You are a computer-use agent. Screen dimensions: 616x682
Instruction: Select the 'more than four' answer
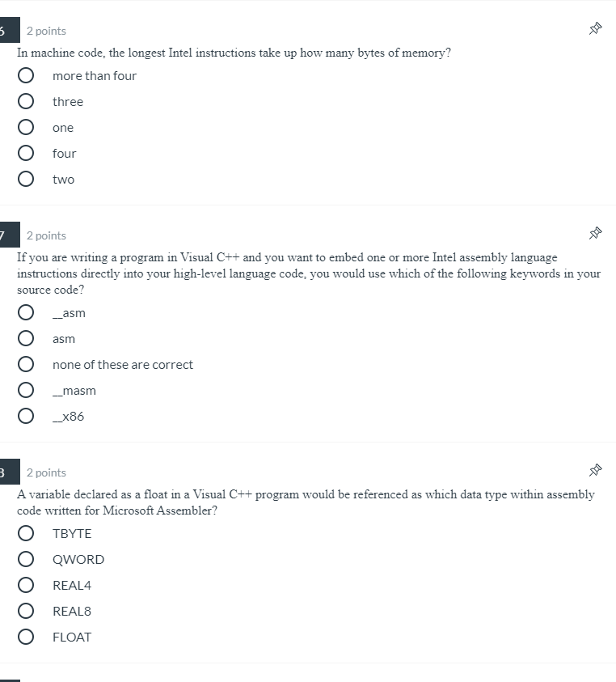(x=26, y=75)
